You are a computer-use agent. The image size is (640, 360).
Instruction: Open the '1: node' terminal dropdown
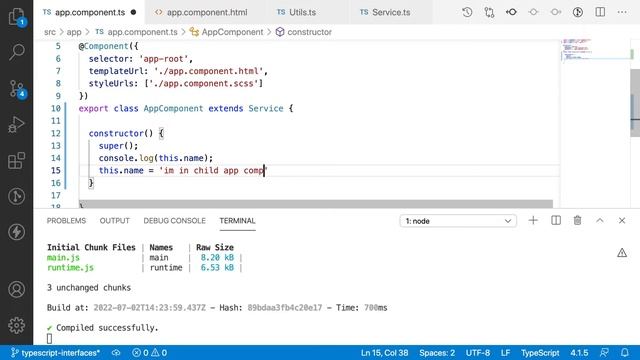point(458,221)
